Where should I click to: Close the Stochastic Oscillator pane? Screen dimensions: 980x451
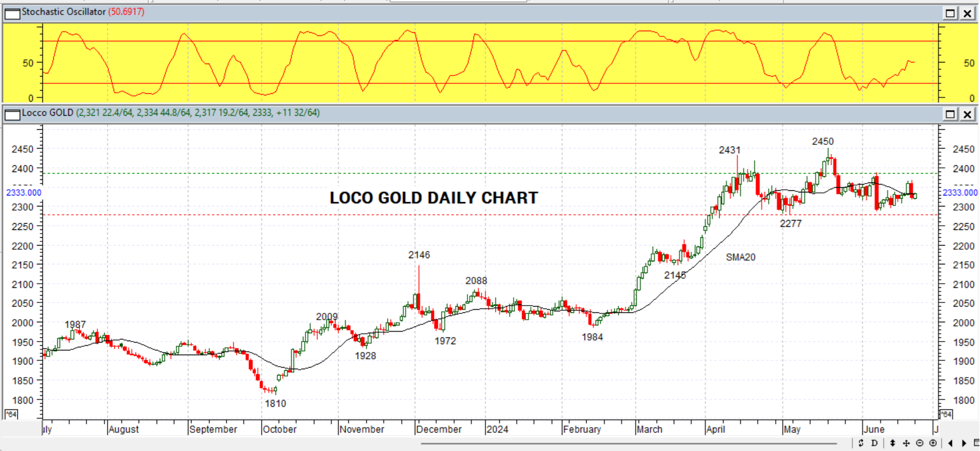tap(967, 13)
